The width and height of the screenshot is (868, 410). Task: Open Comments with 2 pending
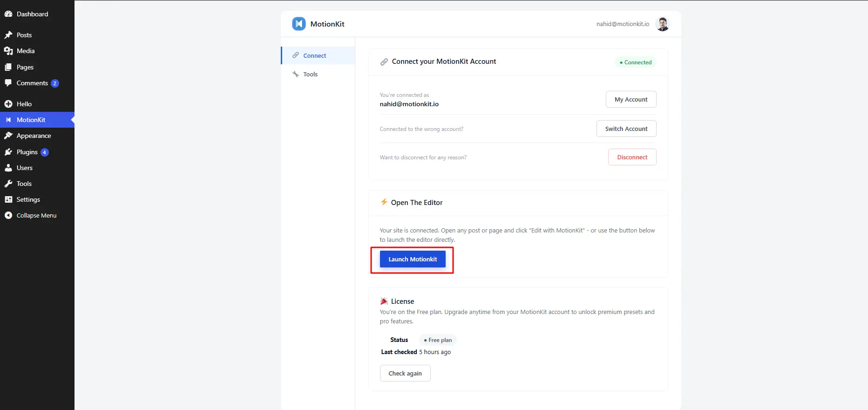(x=37, y=83)
